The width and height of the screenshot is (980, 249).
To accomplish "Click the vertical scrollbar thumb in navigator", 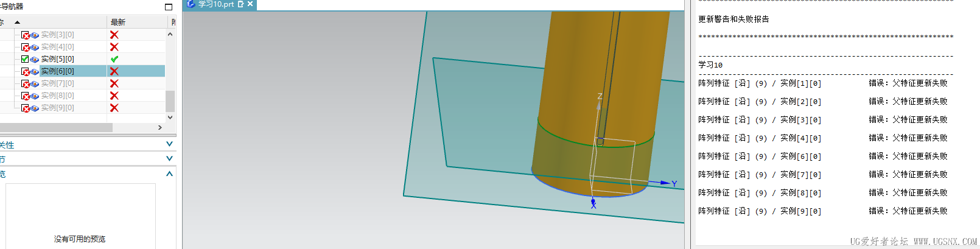I will (170, 100).
